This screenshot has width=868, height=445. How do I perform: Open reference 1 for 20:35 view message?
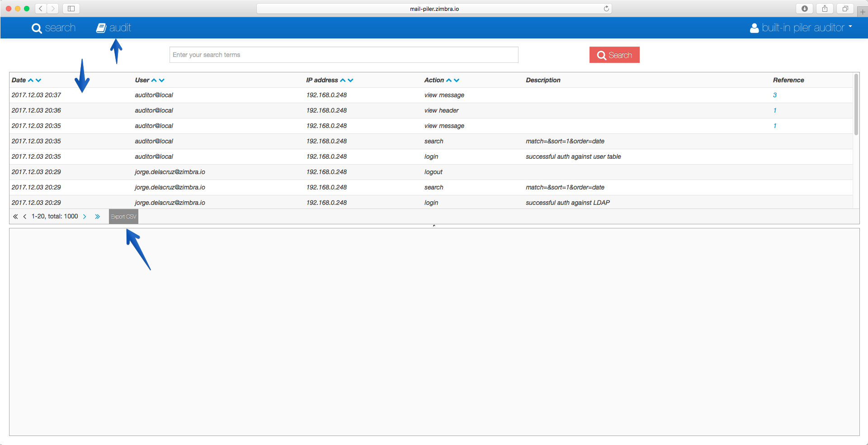click(775, 126)
